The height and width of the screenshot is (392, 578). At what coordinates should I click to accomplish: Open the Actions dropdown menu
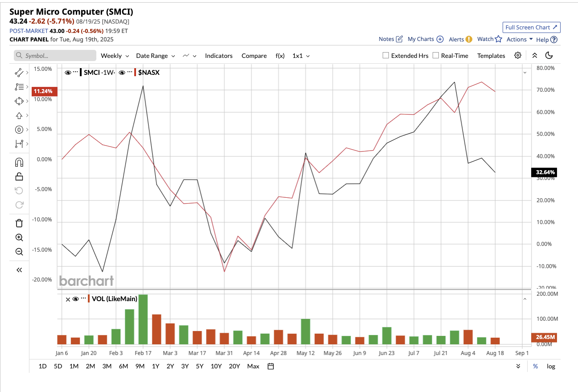point(520,39)
